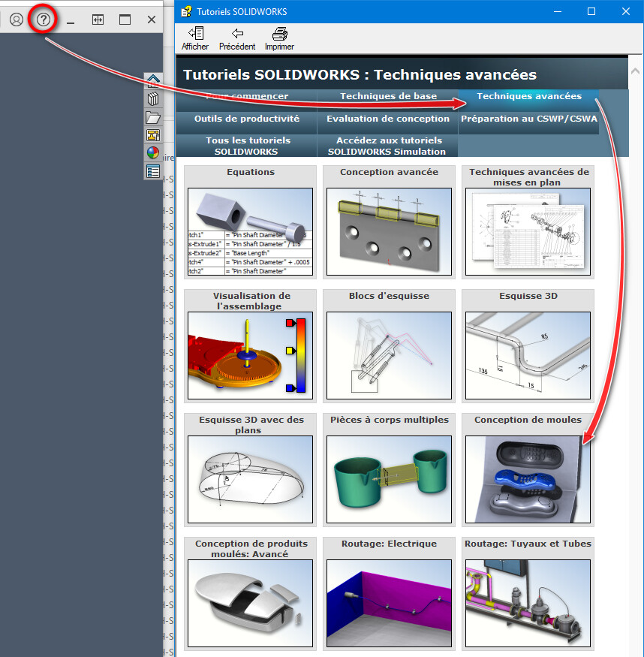The width and height of the screenshot is (644, 657).
Task: Switch to Techniques de base tab
Action: tap(388, 96)
